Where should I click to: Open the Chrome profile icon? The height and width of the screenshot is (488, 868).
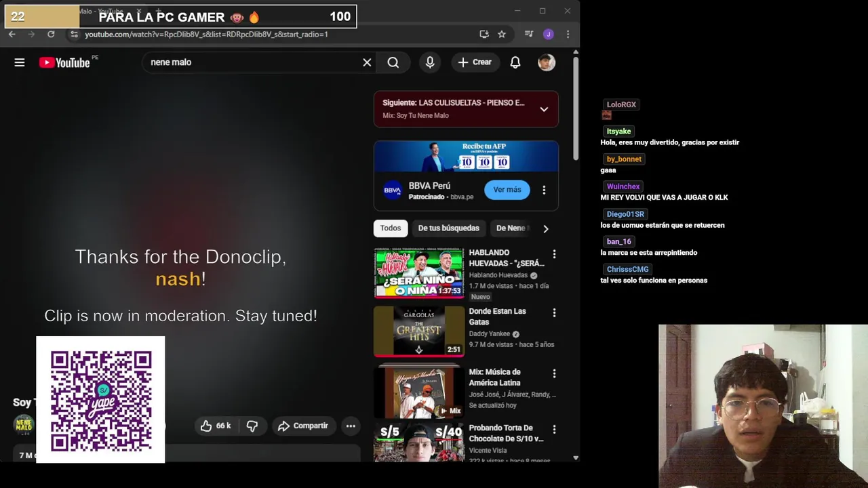tap(549, 34)
